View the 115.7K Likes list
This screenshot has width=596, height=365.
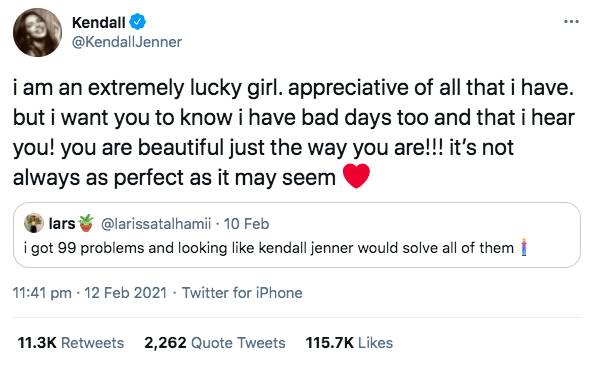349,343
